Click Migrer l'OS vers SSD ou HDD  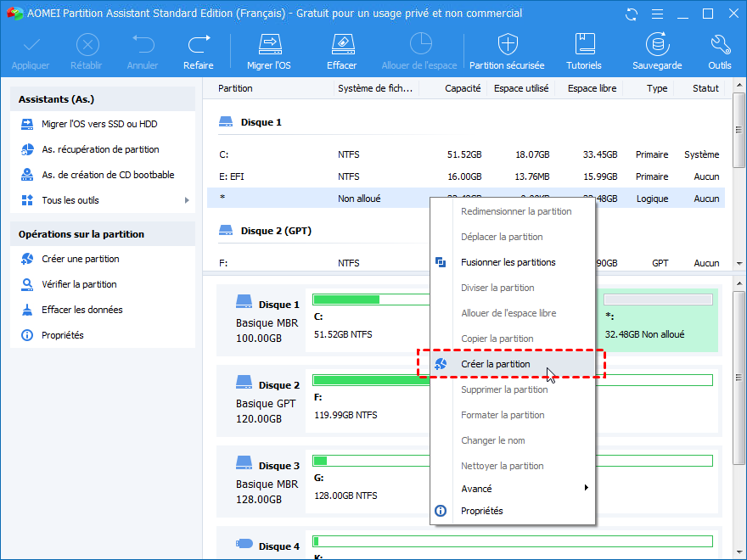click(x=99, y=124)
